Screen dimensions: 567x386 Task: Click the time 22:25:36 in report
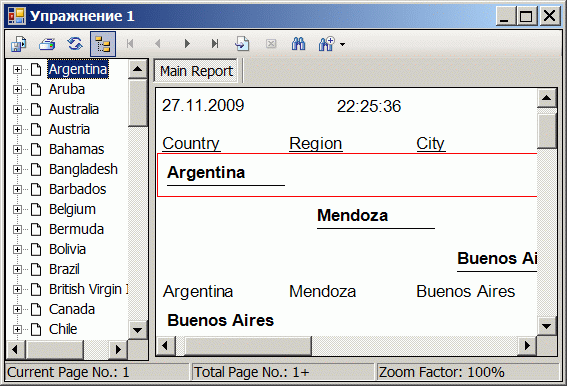369,106
